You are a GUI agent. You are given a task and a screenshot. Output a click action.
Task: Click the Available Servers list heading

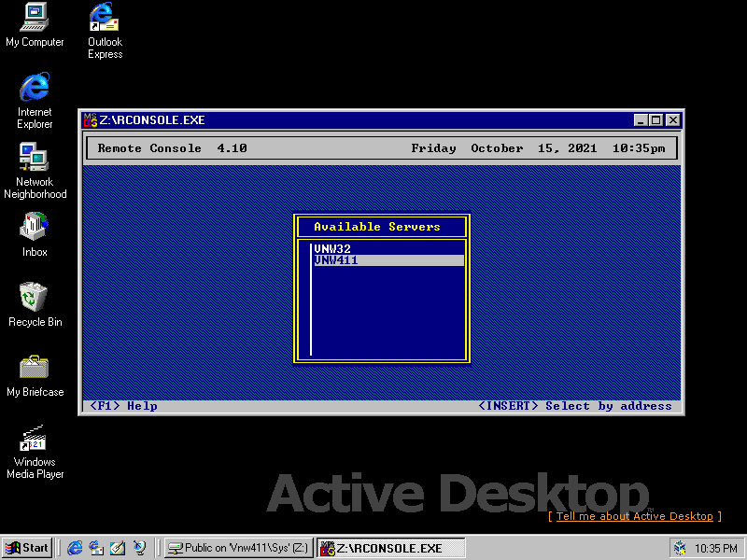[377, 227]
